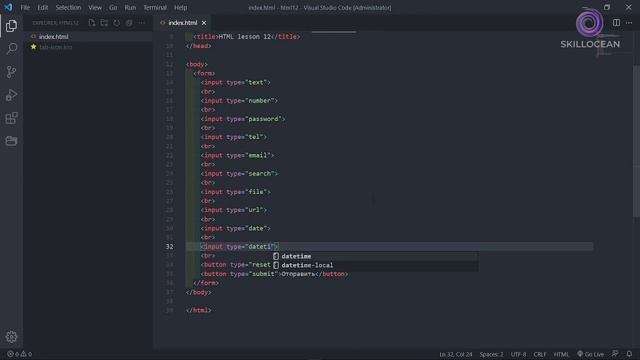640x360 pixels.
Task: Open the Run menu
Action: tap(130, 7)
